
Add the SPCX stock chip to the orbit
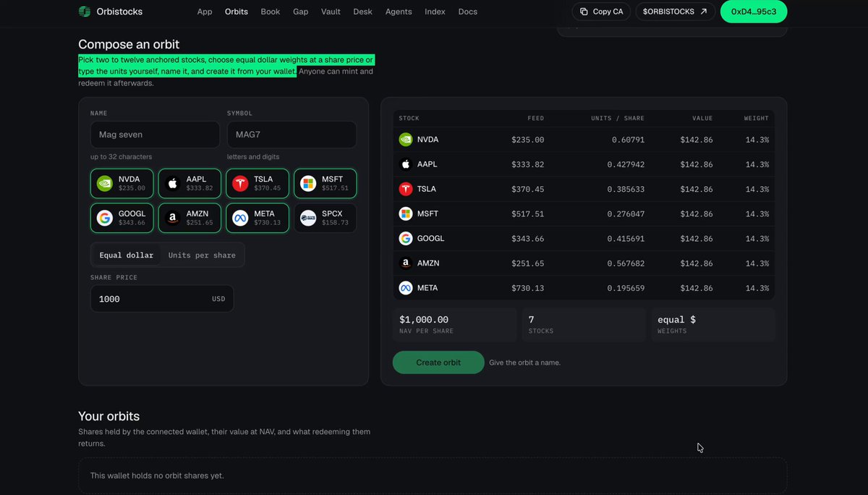click(x=325, y=218)
